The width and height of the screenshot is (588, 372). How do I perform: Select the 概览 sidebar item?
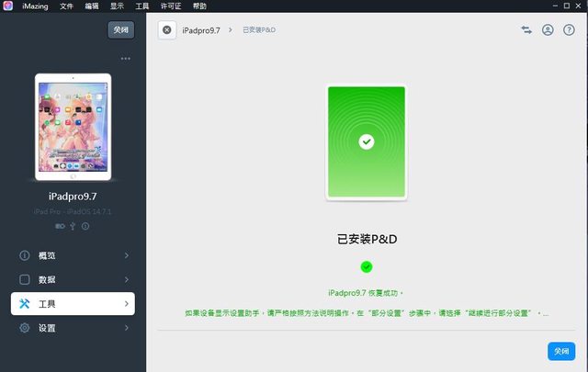click(73, 255)
